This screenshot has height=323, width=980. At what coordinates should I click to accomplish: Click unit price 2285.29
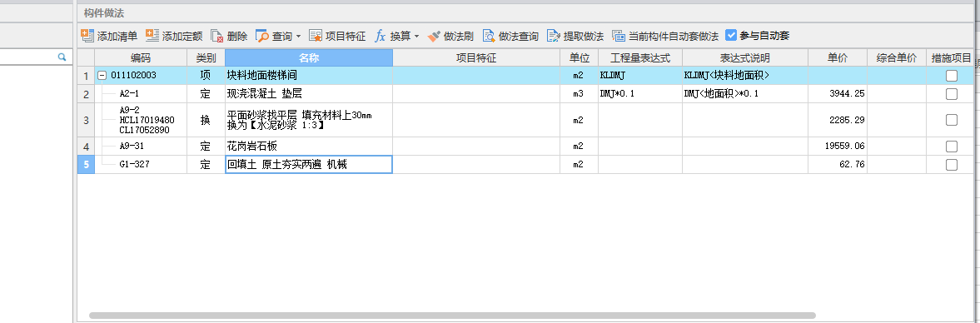click(838, 120)
